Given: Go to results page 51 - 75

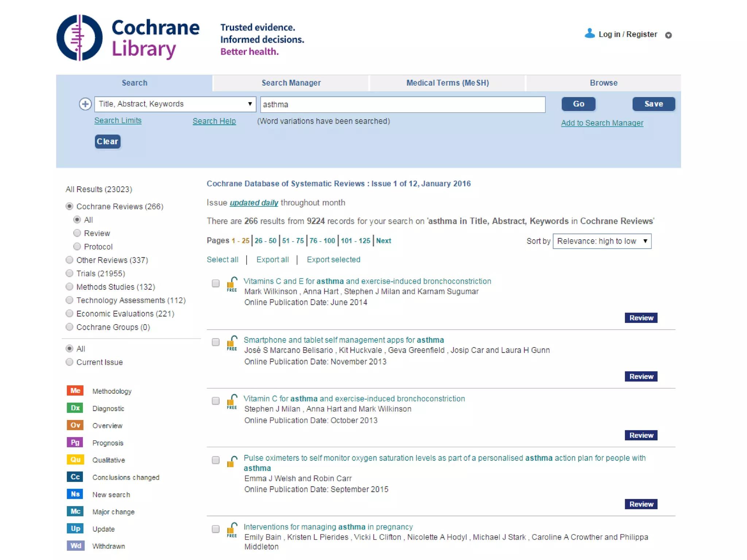Looking at the screenshot, I should pos(293,241).
